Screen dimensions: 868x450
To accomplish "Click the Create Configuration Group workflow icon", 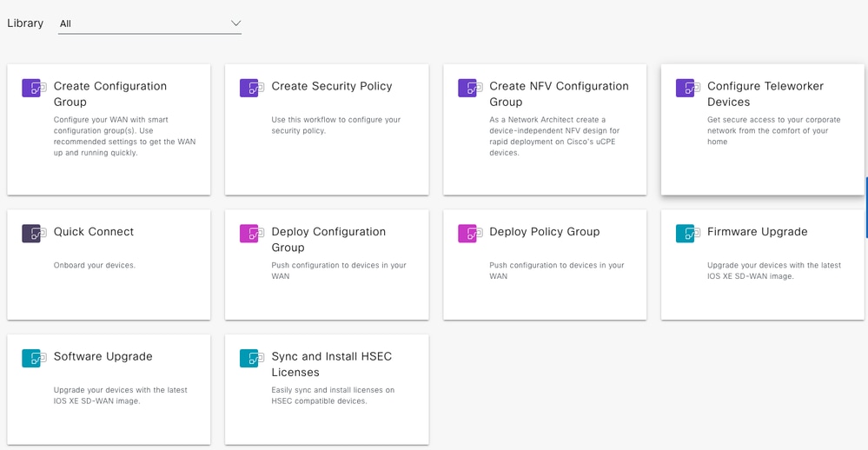I will click(34, 88).
